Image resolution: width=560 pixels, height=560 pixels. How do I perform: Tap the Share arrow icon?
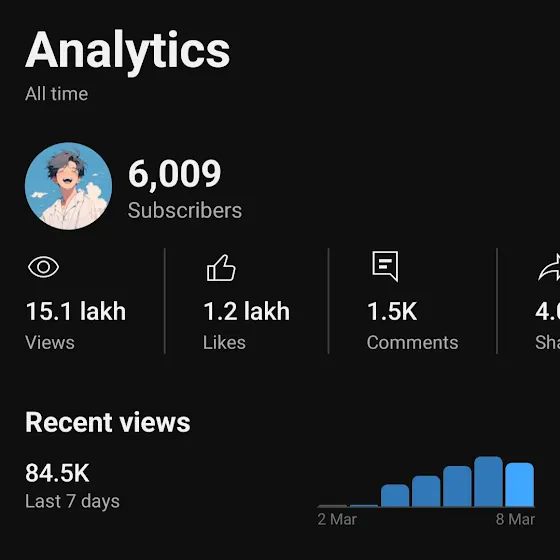(549, 267)
